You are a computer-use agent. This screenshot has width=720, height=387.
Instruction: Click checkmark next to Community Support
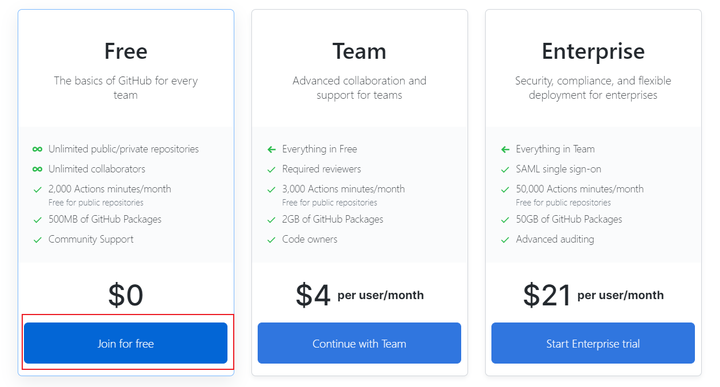[38, 240]
